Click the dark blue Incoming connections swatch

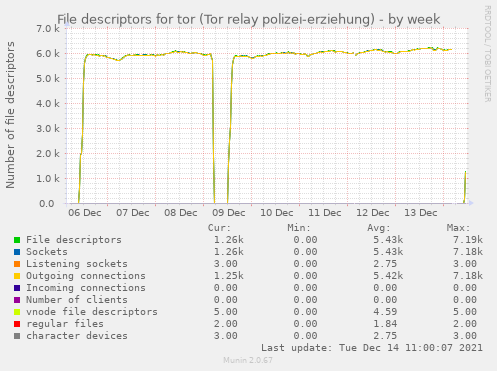[17, 288]
